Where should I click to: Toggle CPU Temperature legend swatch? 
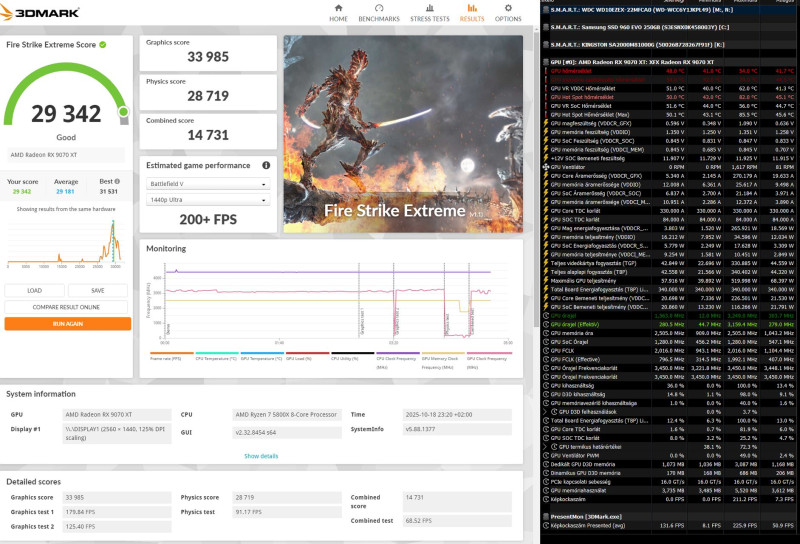[x=217, y=353]
